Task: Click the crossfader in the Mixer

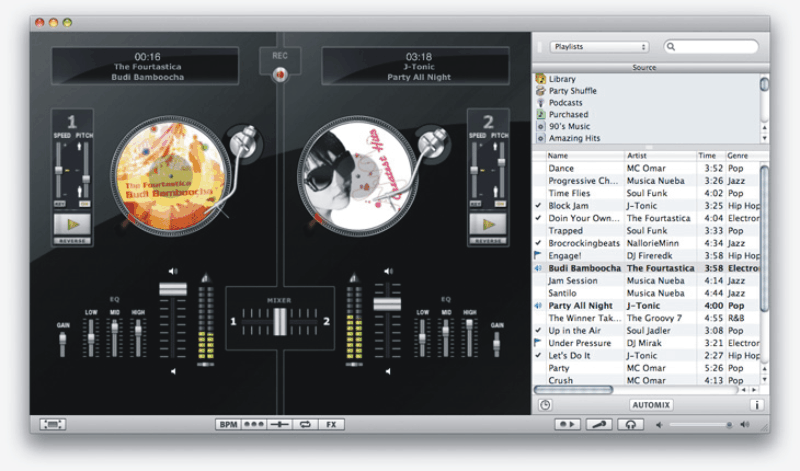Action: (x=280, y=321)
